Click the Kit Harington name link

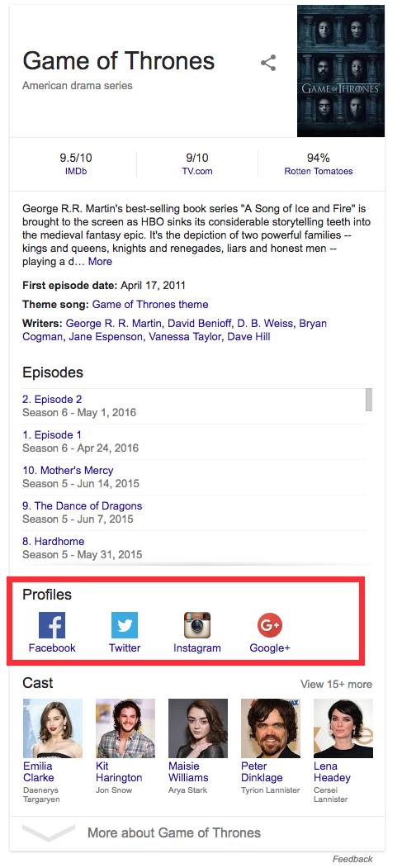point(119,771)
